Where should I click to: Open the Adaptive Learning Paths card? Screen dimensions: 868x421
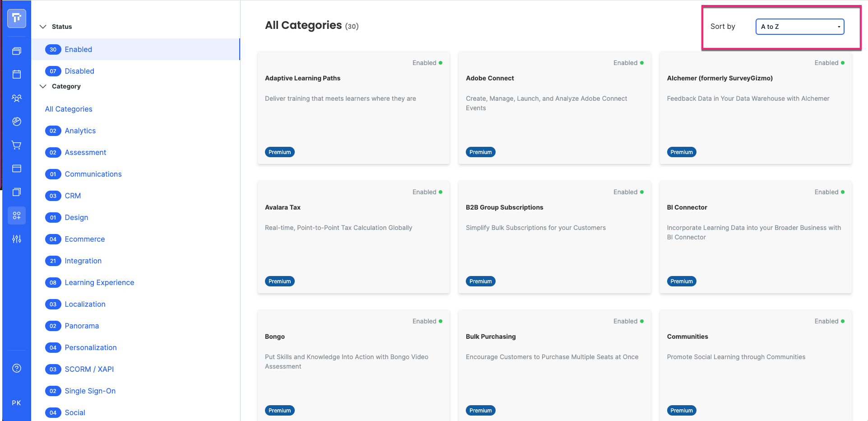click(353, 108)
